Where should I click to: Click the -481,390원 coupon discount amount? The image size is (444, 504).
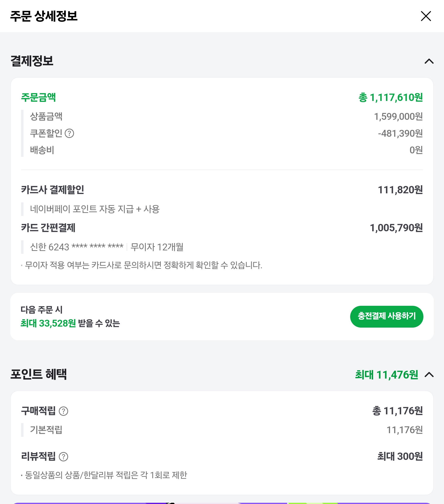[x=400, y=133]
